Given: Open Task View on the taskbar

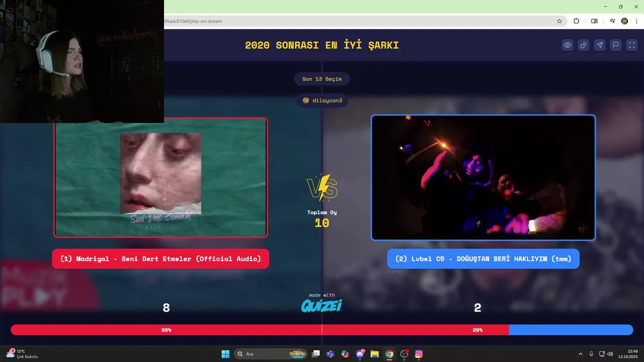Looking at the screenshot, I should coord(315,354).
